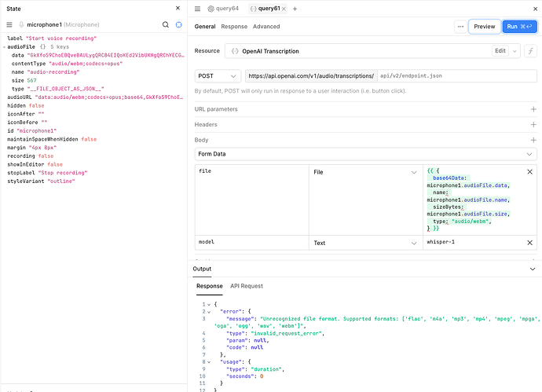Switch to the output Response tab

[210, 286]
